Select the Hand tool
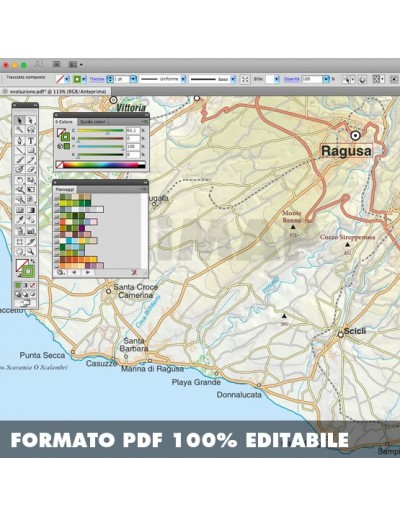The image size is (400, 517). (20, 251)
